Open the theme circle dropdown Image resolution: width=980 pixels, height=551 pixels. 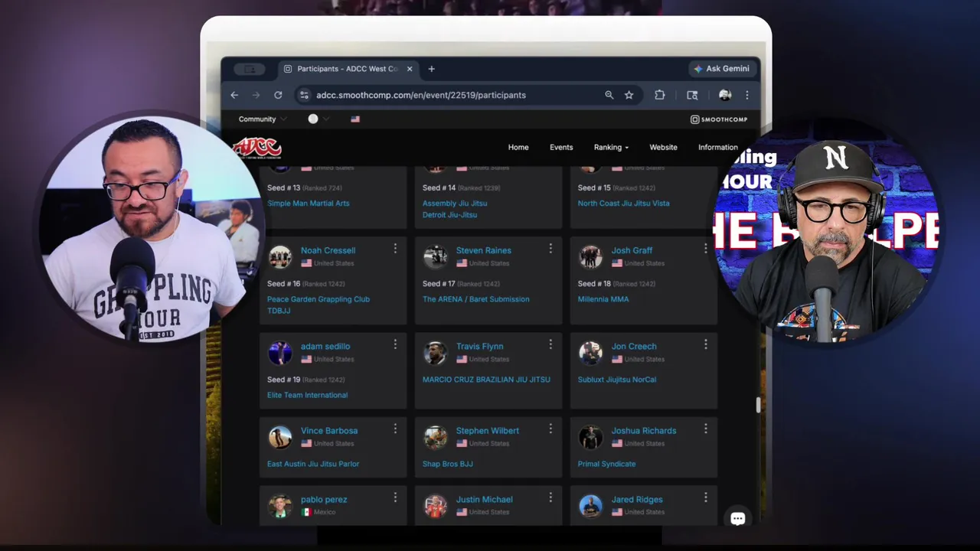[318, 119]
